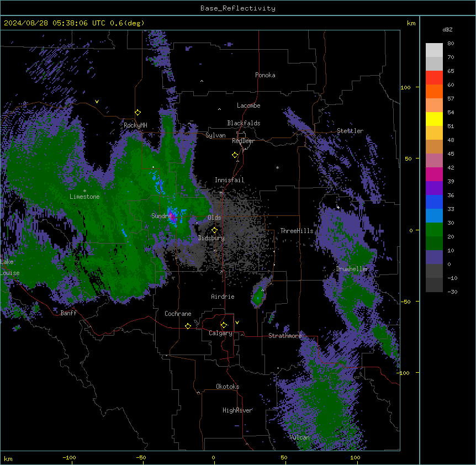The width and height of the screenshot is (476, 465).
Task: Click the Strathmore label
Action: point(285,336)
